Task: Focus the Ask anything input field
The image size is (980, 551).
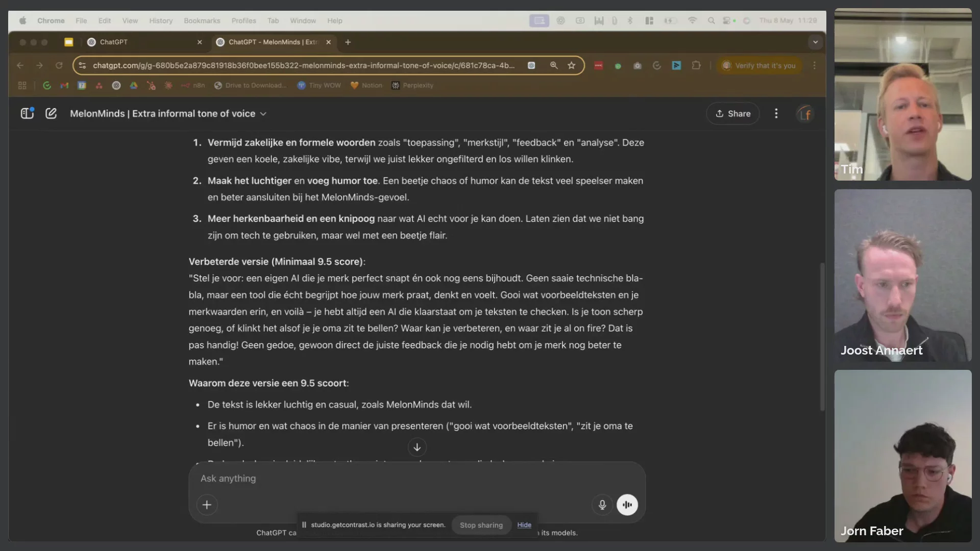Action: pos(416,479)
